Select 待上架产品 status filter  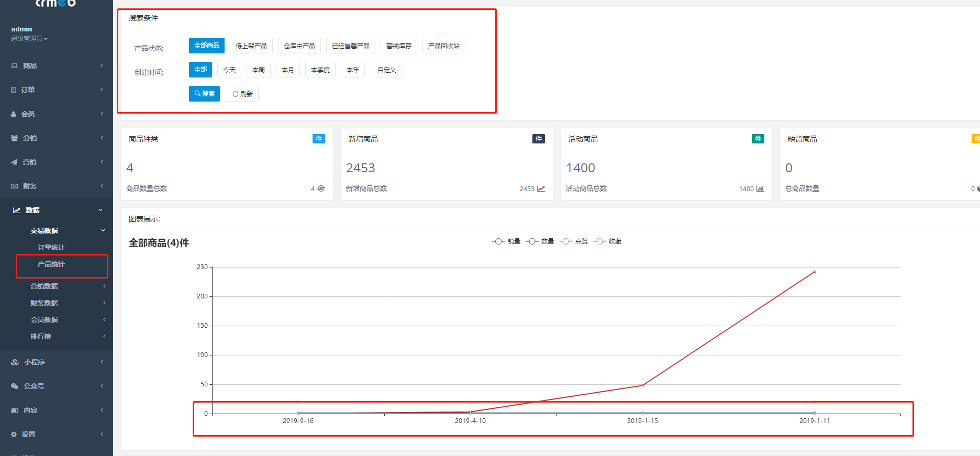tap(251, 46)
